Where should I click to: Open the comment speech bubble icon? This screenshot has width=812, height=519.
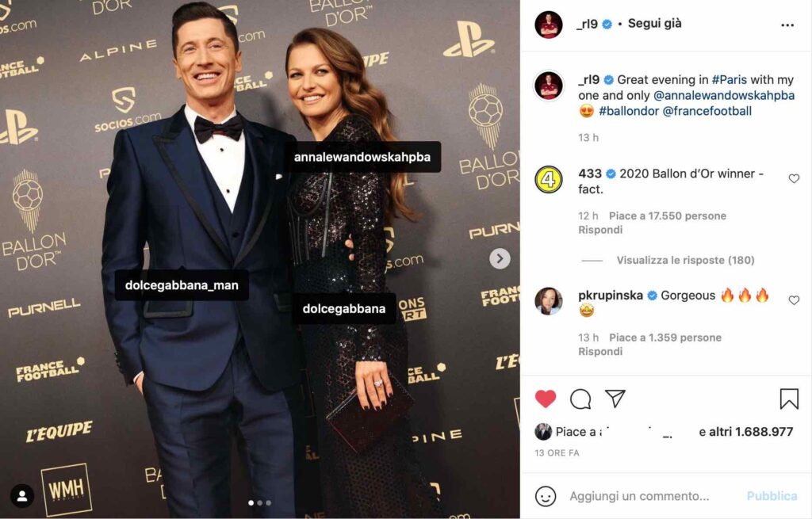(x=580, y=399)
